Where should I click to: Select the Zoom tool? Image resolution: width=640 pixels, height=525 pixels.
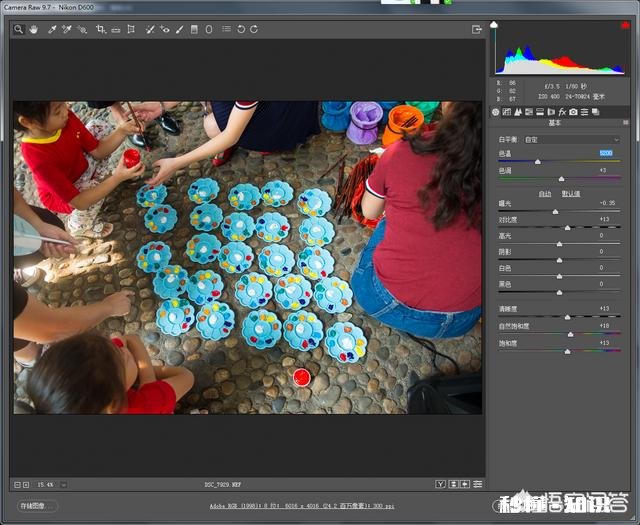point(18,29)
